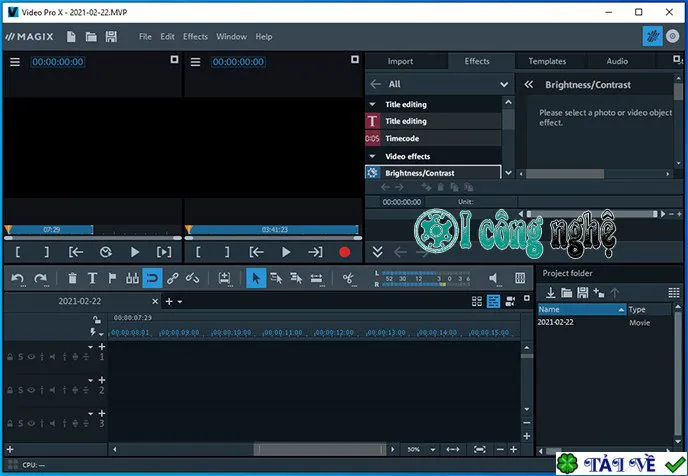
Task: Collapse Brightness/Contrast panel with double chevron
Action: [529, 85]
